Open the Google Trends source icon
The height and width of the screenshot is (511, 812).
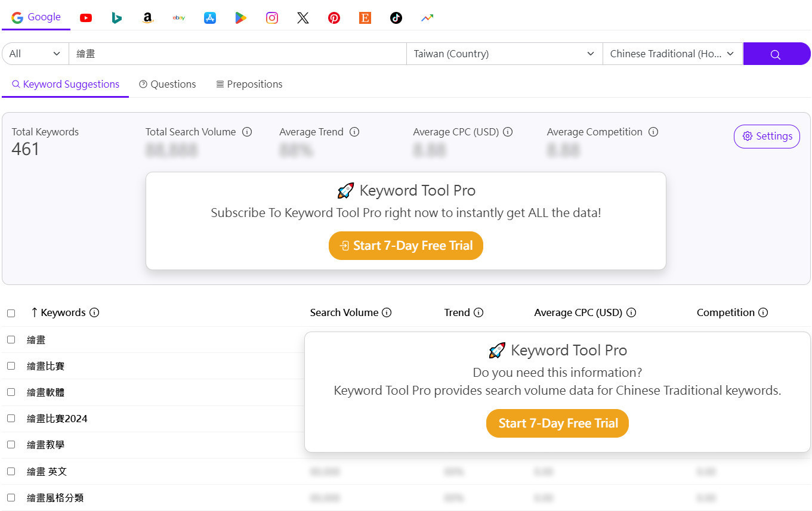tap(427, 18)
